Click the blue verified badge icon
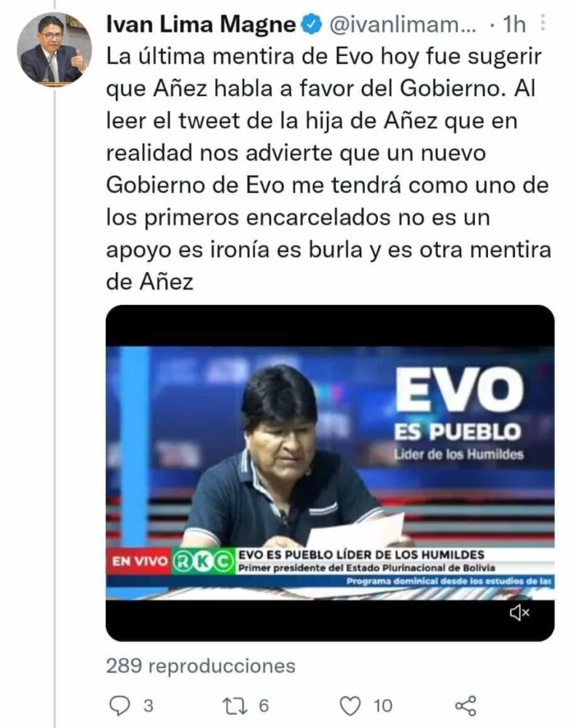The image size is (571, 728). (x=312, y=24)
